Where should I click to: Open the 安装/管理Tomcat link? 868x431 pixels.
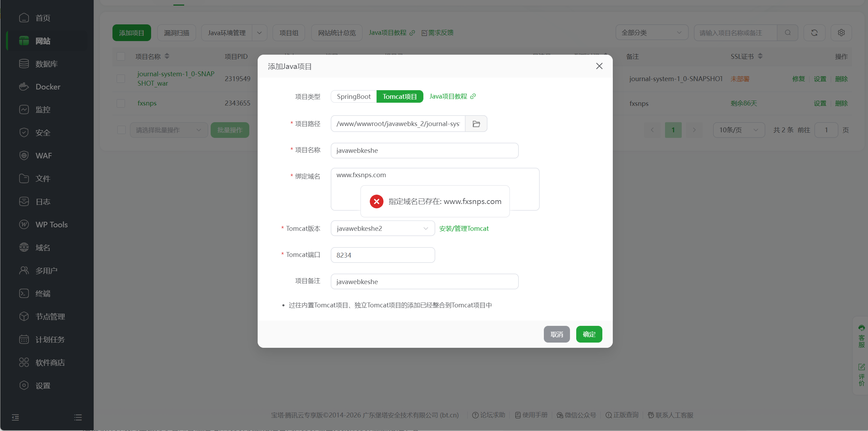pos(464,228)
